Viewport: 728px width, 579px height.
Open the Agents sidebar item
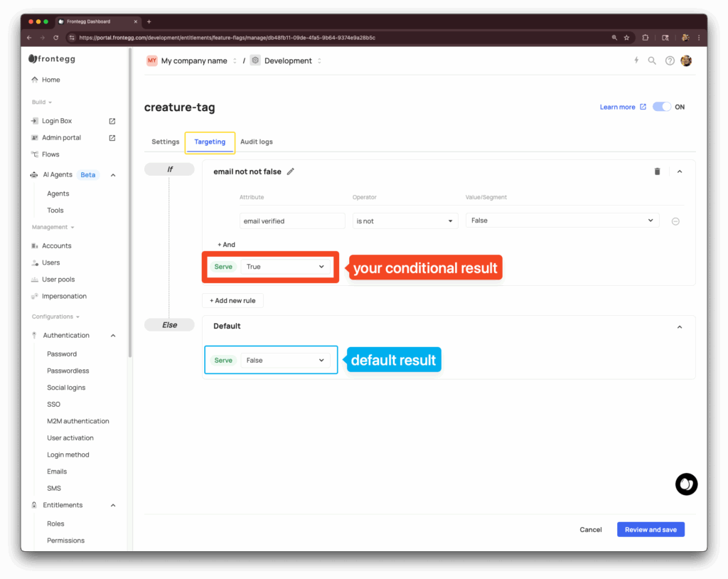pyautogui.click(x=58, y=193)
